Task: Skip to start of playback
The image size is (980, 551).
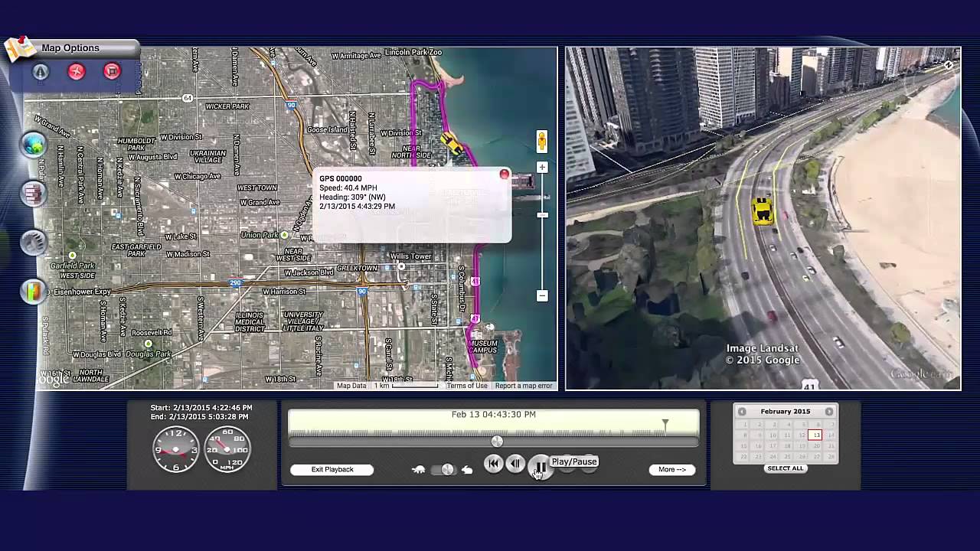Action: (493, 464)
